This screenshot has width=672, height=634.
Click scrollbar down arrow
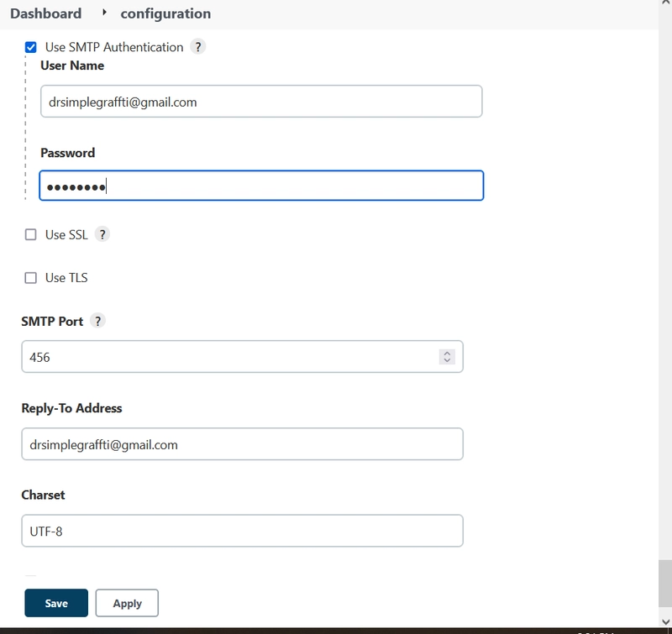coord(665,621)
